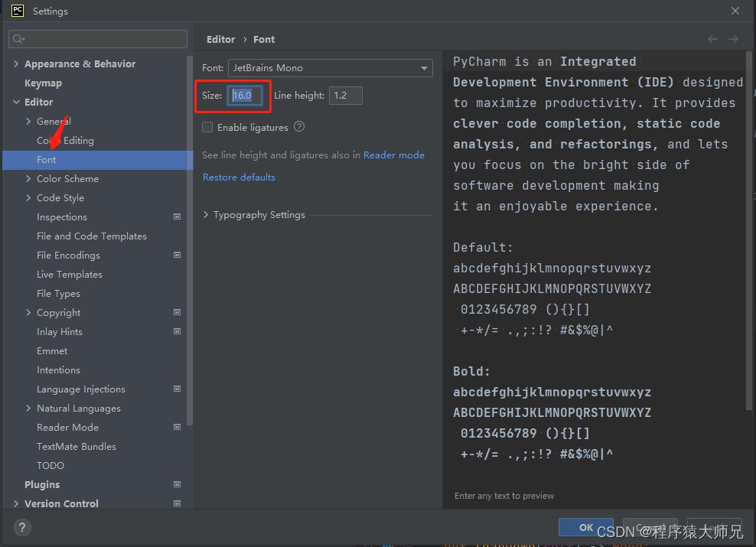Image resolution: width=756 pixels, height=547 pixels.
Task: Open Plugins settings page
Action: coord(42,485)
